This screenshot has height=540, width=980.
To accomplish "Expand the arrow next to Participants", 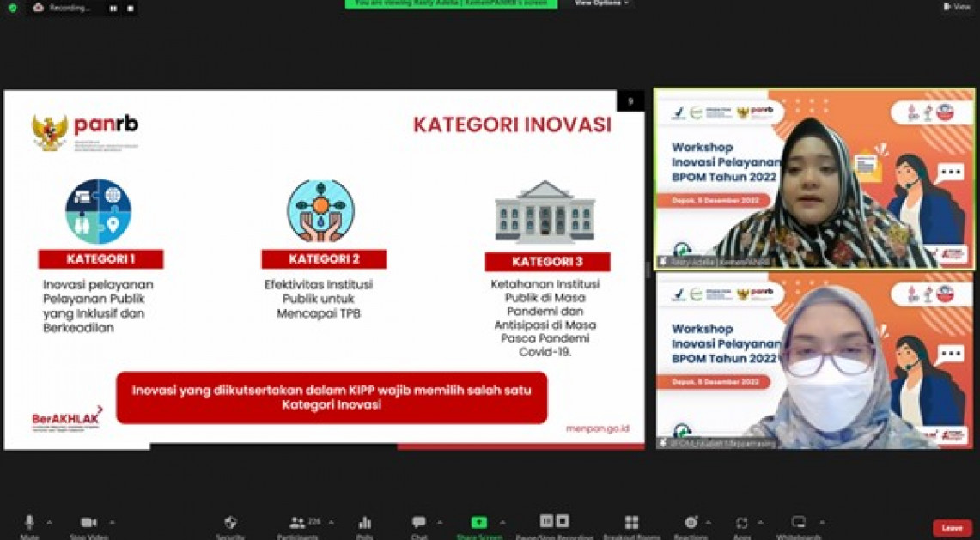I will pyautogui.click(x=332, y=522).
